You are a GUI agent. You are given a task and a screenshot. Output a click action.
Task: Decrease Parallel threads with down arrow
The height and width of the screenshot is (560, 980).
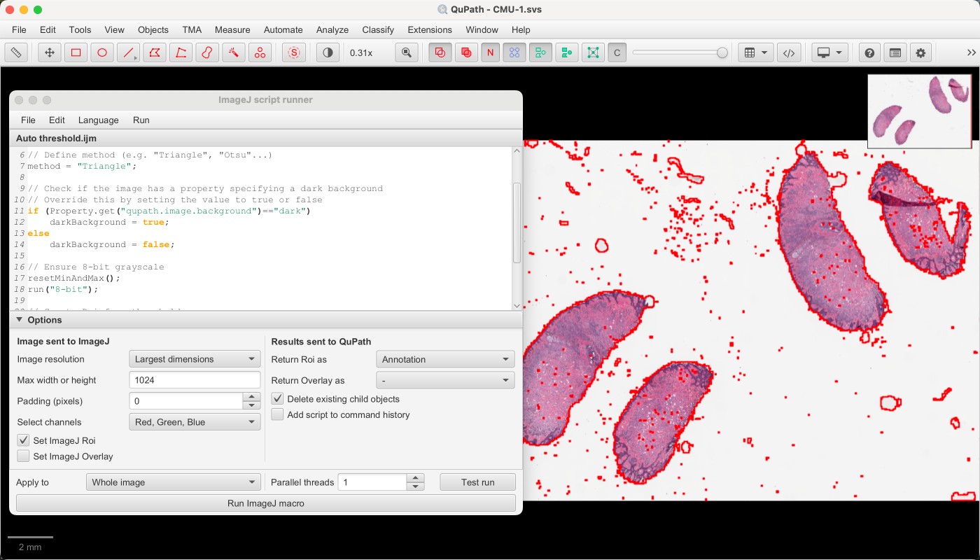[x=416, y=486]
